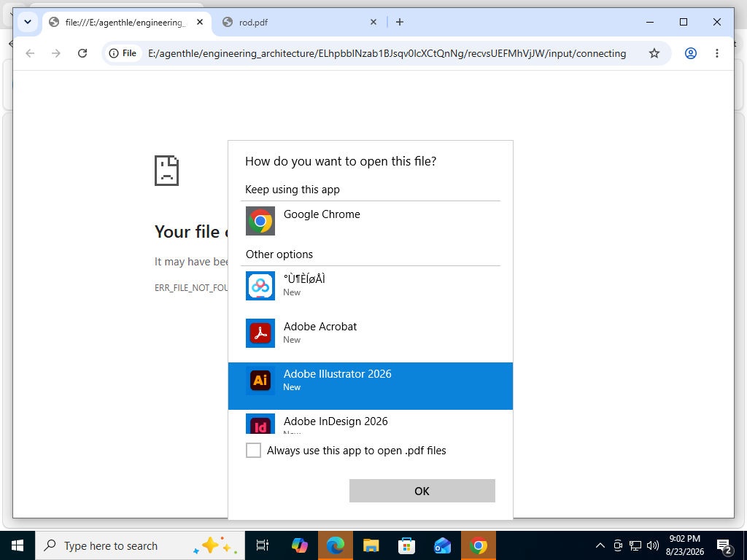Click the sad page error icon
The height and width of the screenshot is (560, 747).
[167, 171]
